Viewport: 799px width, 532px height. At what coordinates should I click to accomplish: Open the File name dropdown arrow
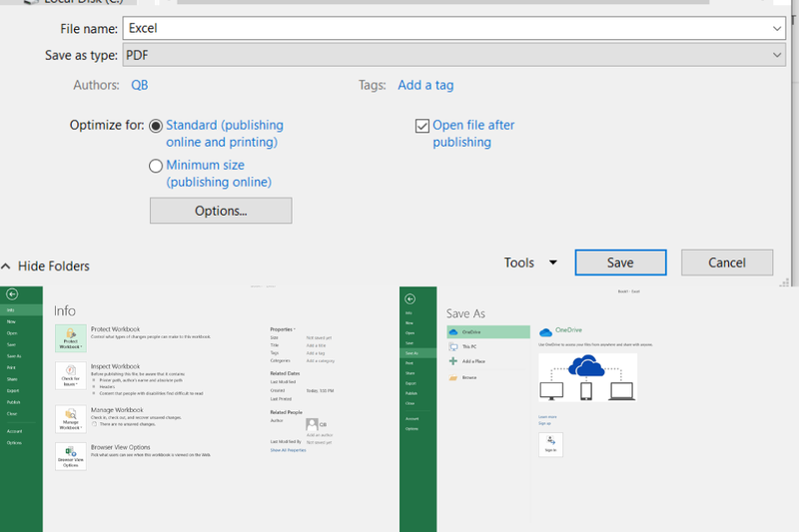(777, 29)
